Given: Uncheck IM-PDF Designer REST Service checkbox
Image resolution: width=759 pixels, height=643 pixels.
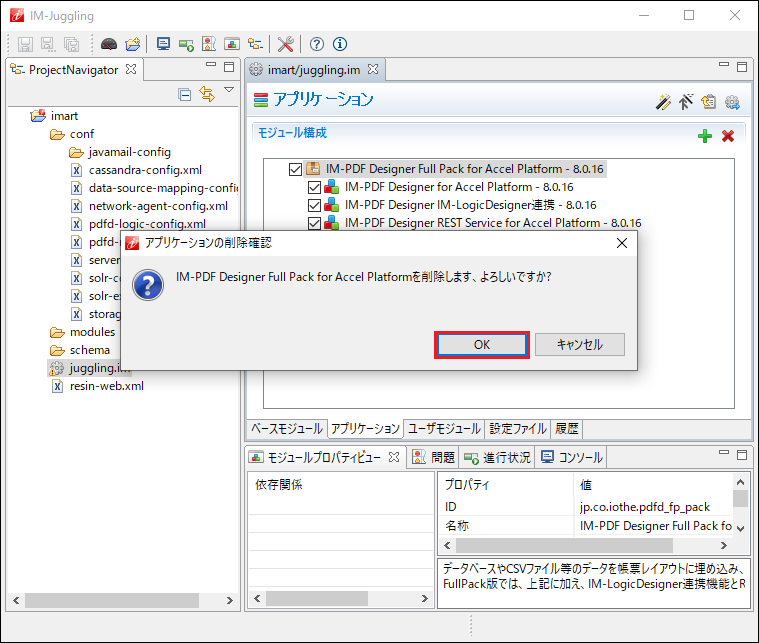Looking at the screenshot, I should [x=315, y=223].
